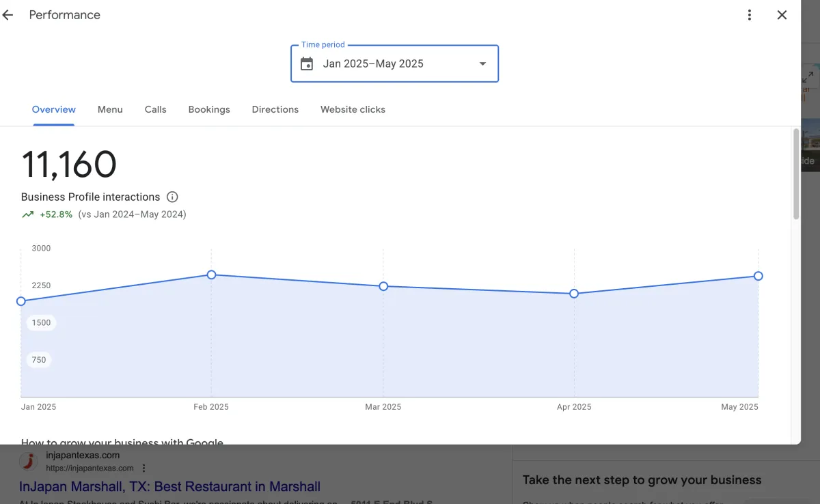Click the green trending-up arrow icon
The image size is (820, 504).
point(28,214)
